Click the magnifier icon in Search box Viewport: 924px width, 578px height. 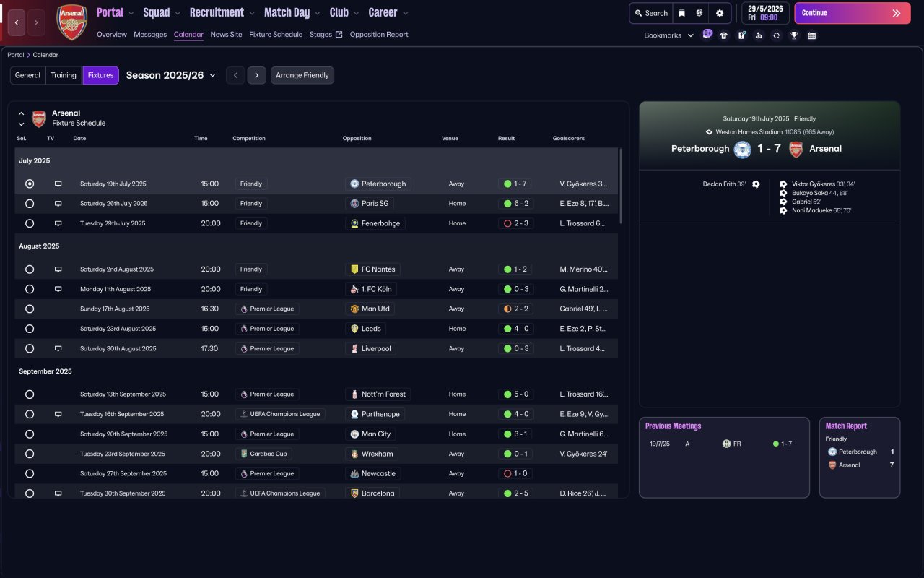pos(638,13)
